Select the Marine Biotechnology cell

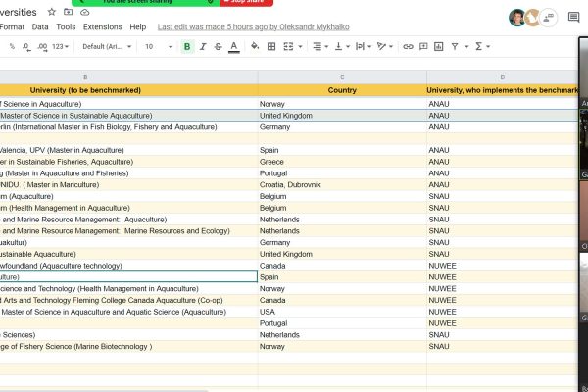(128, 346)
